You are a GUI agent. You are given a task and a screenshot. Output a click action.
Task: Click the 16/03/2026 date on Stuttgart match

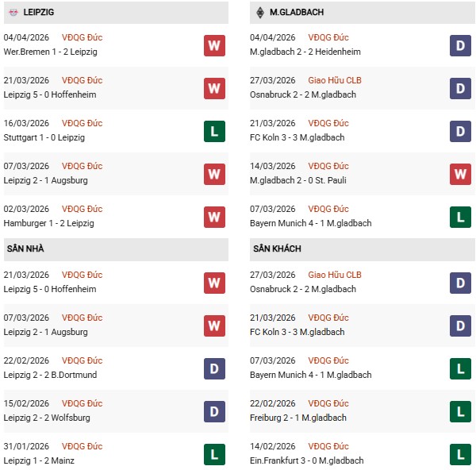click(x=26, y=123)
